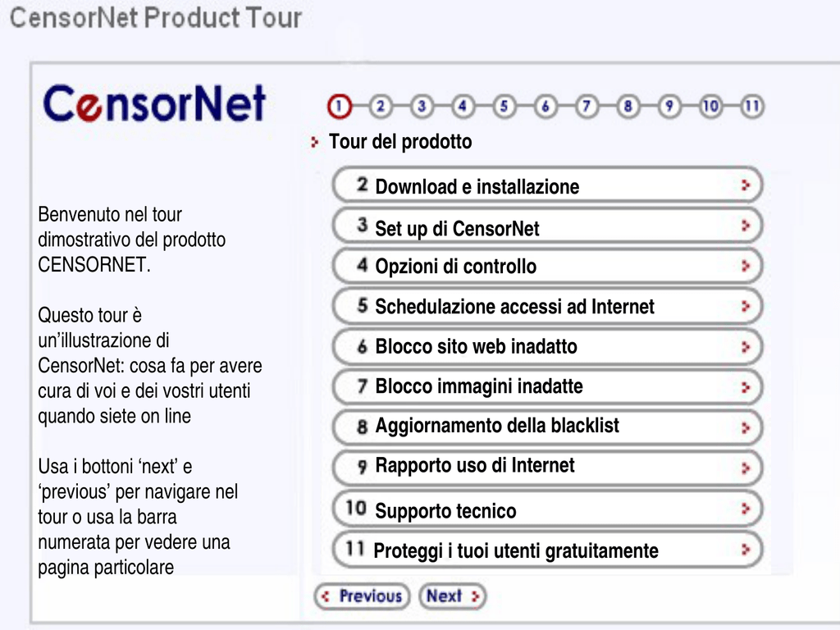The image size is (840, 630).
Task: Open Opzioni di controllo section
Action: [x=547, y=266]
